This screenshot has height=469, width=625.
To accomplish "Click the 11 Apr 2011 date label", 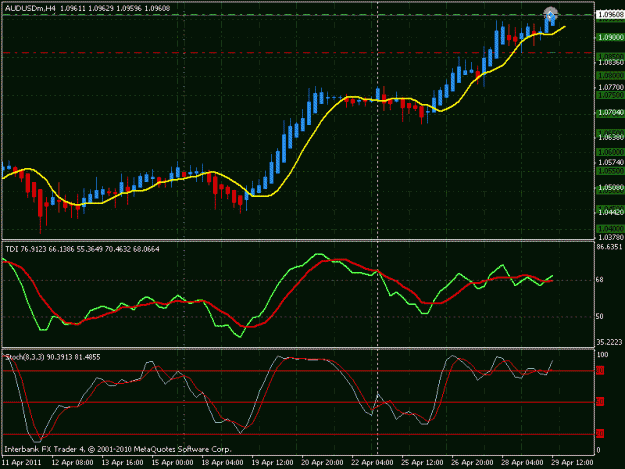I will [22, 463].
